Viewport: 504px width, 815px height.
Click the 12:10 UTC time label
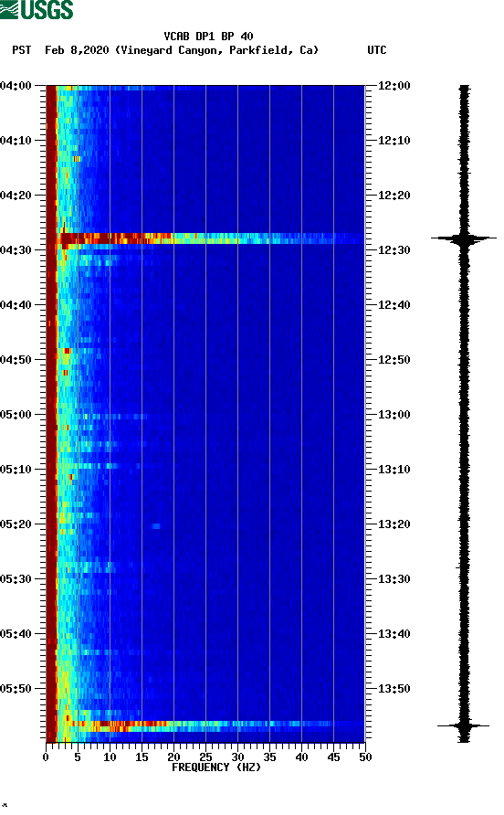[x=394, y=141]
